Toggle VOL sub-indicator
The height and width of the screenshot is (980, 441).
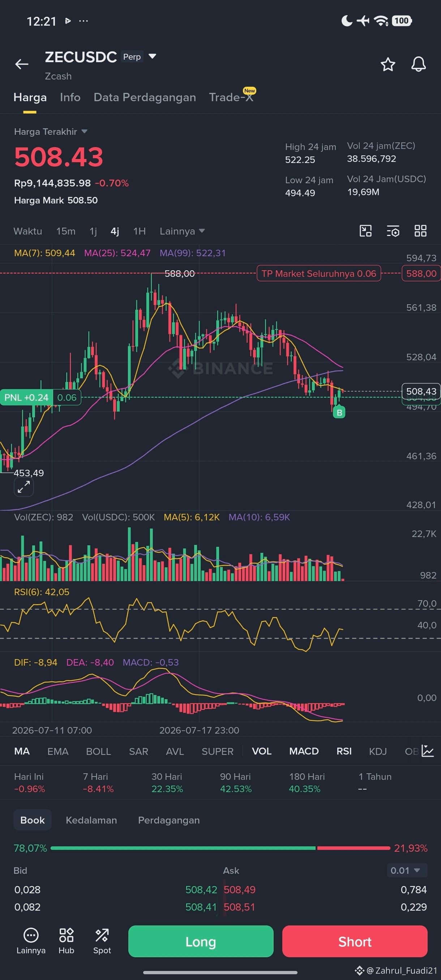[x=262, y=751]
